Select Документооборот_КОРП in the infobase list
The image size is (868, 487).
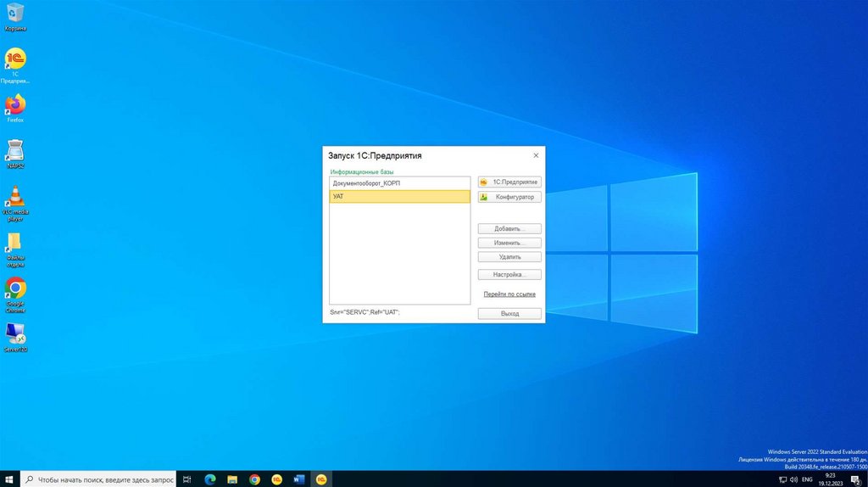[x=399, y=183]
